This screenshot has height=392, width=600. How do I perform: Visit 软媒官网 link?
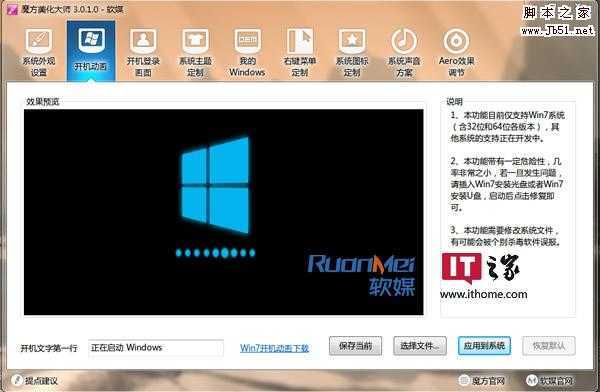[550, 381]
